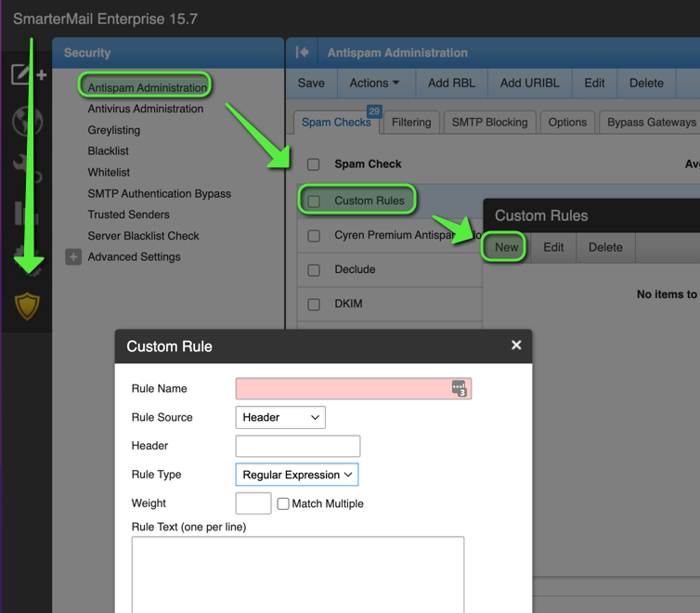Click New in Custom Rules panel
Image resolution: width=700 pixels, height=613 pixels.
pyautogui.click(x=506, y=247)
